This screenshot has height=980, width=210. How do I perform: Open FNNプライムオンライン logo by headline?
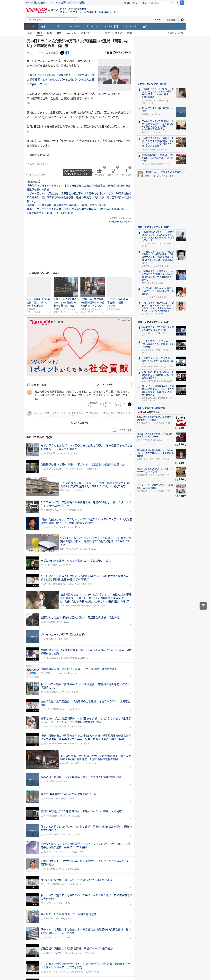(x=117, y=53)
